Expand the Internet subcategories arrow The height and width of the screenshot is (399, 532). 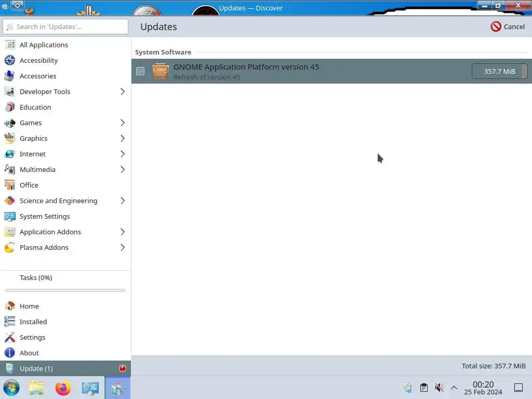click(x=123, y=154)
